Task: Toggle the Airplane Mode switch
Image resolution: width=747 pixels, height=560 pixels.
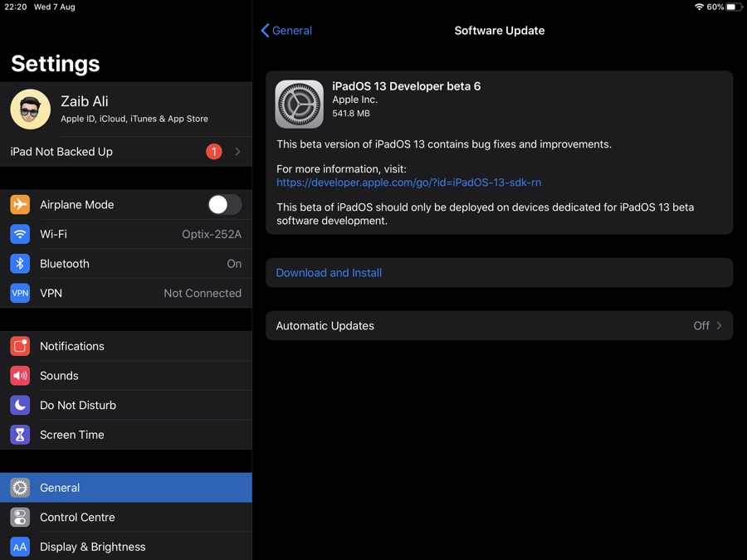Action: point(224,205)
